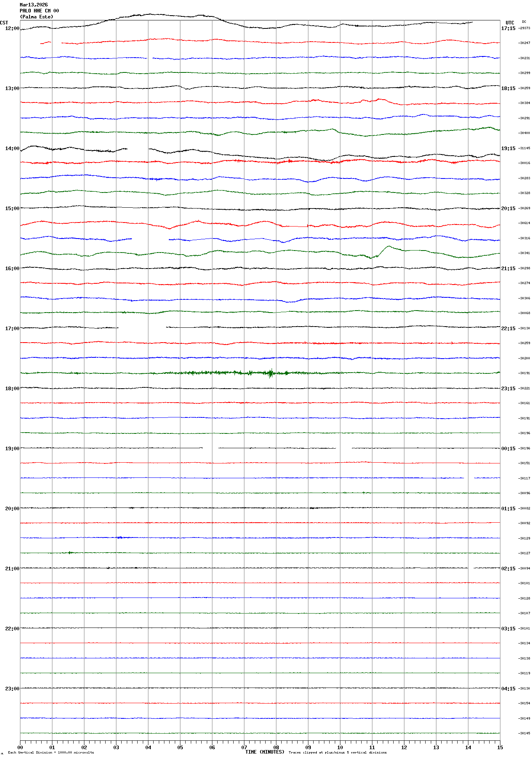Select the 23:00 CST time label
This screenshot has height=758, width=532.
(12, 689)
